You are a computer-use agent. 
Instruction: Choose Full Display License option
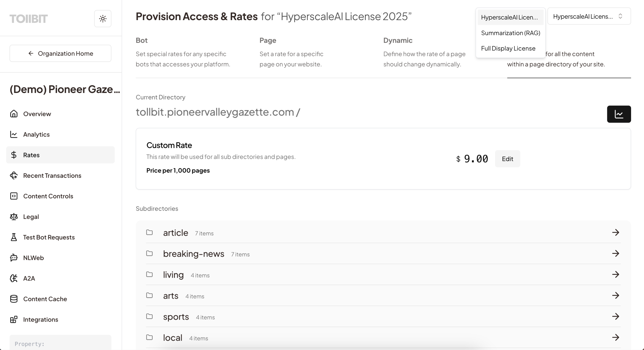[x=508, y=48]
